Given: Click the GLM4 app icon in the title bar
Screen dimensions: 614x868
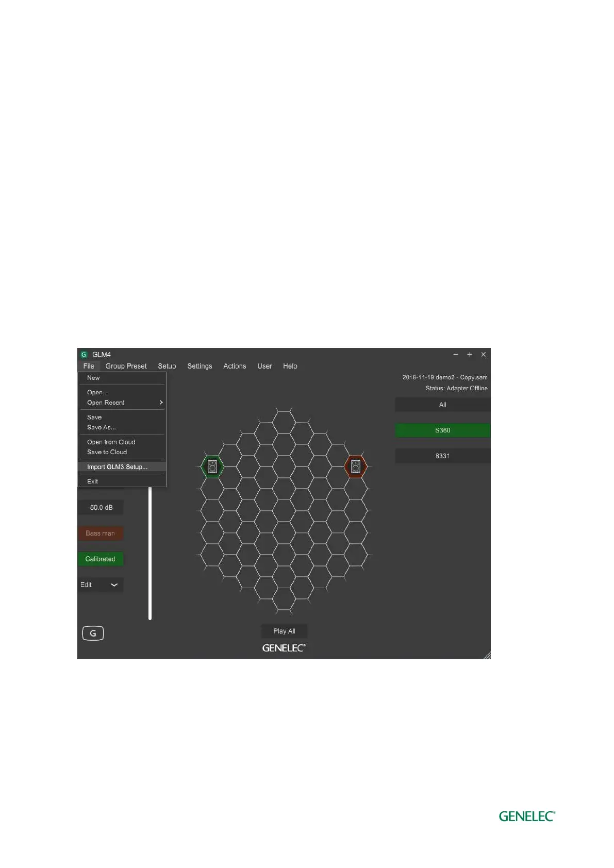Looking at the screenshot, I should click(x=84, y=355).
